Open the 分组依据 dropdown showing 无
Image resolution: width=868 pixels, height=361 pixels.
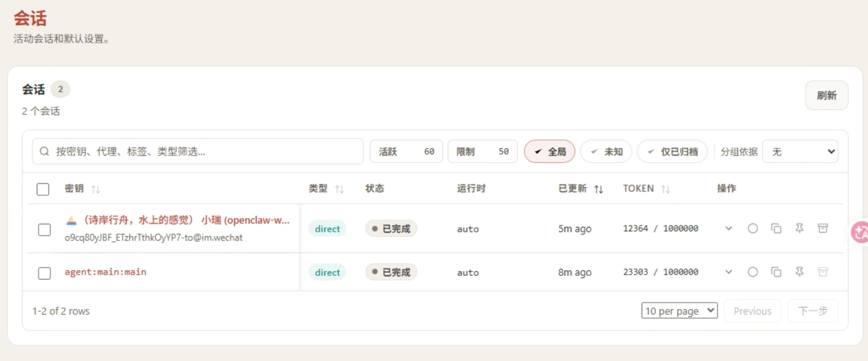[x=800, y=151]
